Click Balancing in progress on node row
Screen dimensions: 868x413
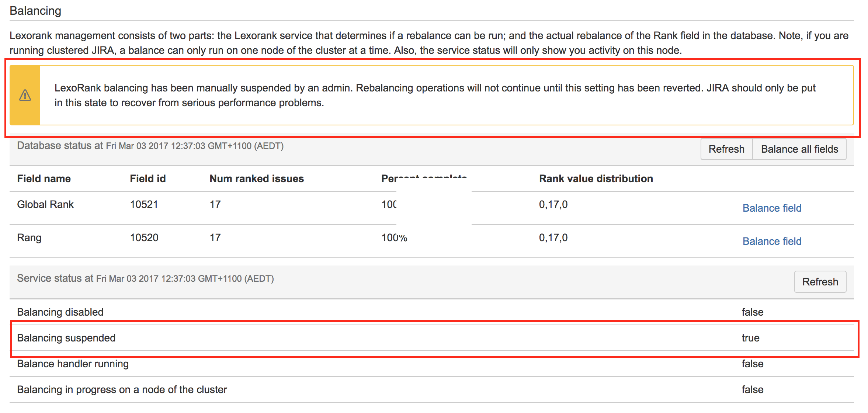[x=122, y=389]
